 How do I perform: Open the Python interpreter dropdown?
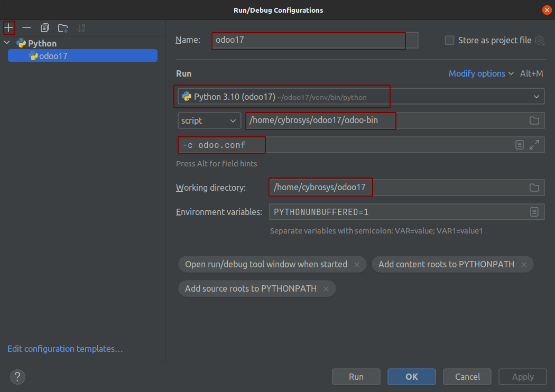click(535, 96)
